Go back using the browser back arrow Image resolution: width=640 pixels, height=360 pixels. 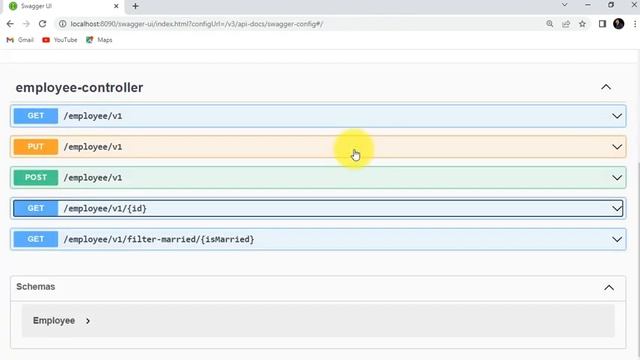tap(10, 24)
